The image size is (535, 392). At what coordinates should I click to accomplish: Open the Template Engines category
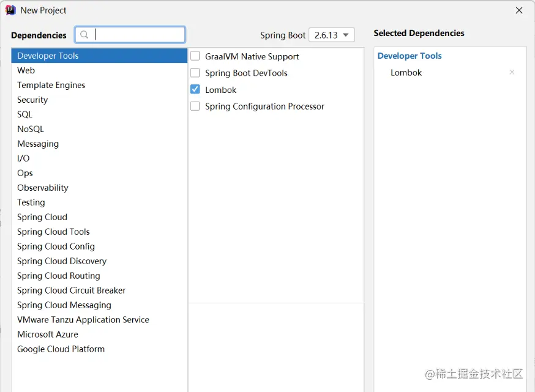tap(99, 85)
